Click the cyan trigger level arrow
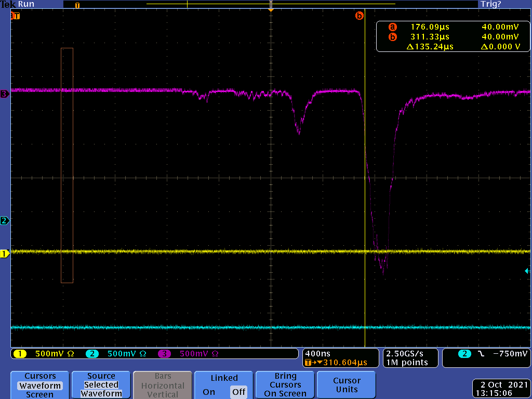This screenshot has width=532, height=399. (x=527, y=271)
